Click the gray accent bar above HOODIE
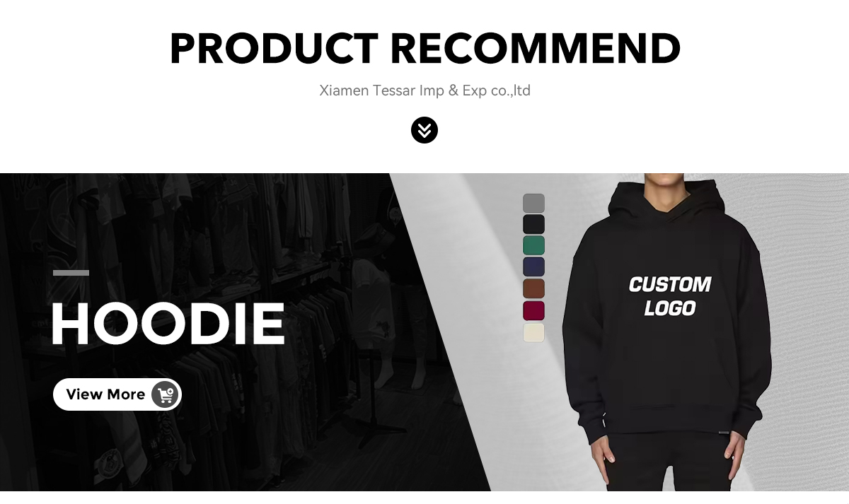Image resolution: width=849 pixels, height=504 pixels. (71, 273)
